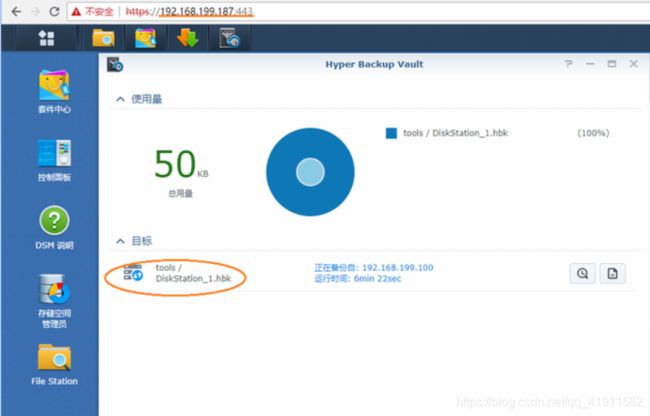The height and width of the screenshot is (416, 650).
Task: Collapse the 目标 section
Action: (x=120, y=241)
